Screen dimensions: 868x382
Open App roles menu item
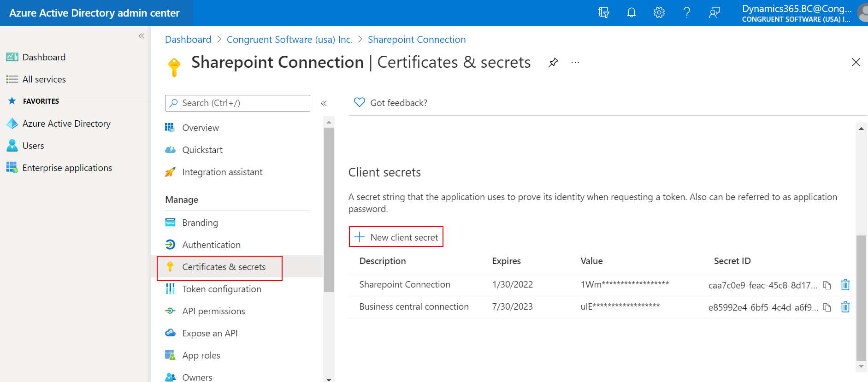pyautogui.click(x=201, y=355)
